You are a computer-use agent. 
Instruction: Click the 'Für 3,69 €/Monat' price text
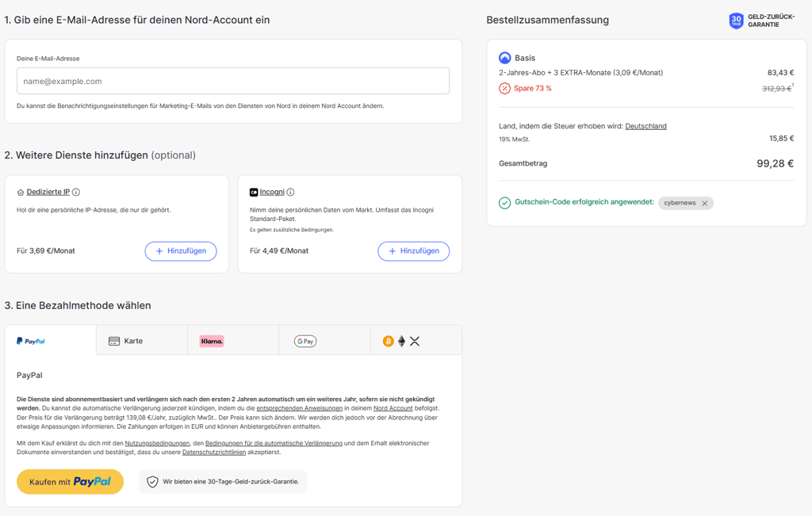tap(45, 251)
